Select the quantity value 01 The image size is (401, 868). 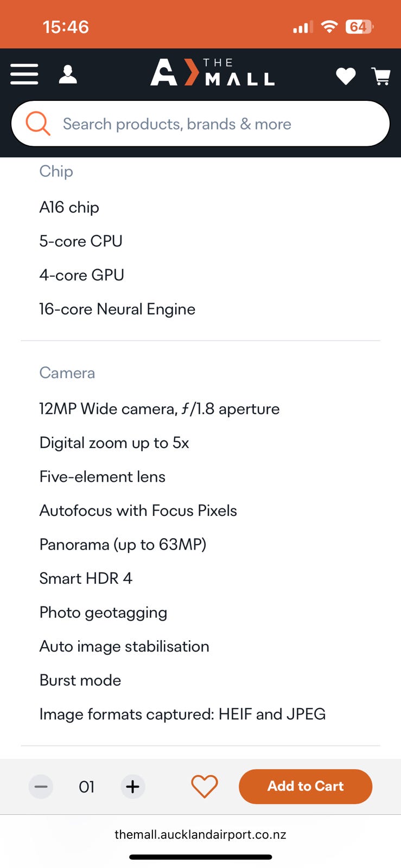point(87,787)
